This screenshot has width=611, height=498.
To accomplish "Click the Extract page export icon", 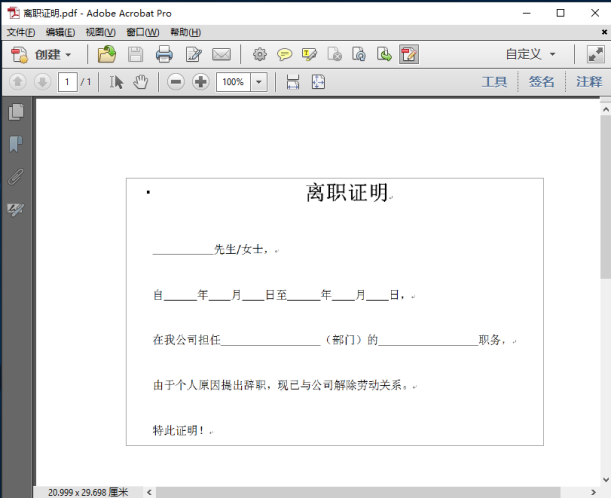I will click(384, 55).
